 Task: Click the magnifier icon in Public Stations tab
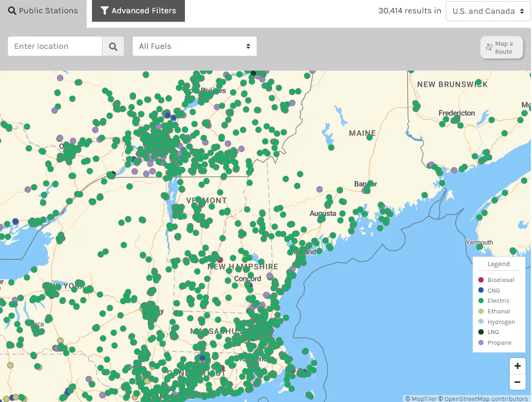click(x=12, y=11)
